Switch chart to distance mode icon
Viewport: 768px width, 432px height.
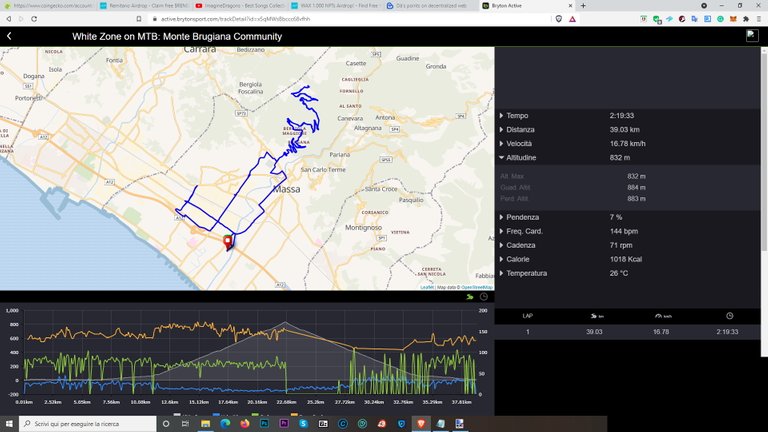(469, 297)
